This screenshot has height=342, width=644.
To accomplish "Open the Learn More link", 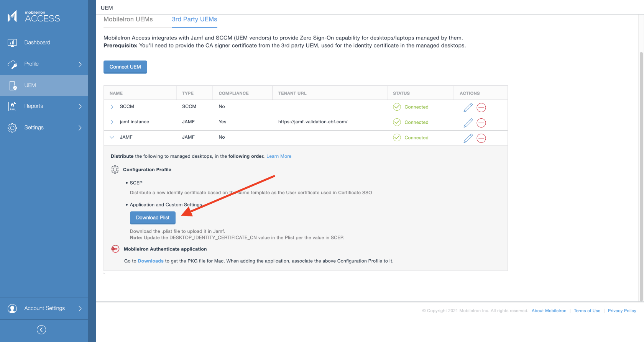I will tap(279, 156).
